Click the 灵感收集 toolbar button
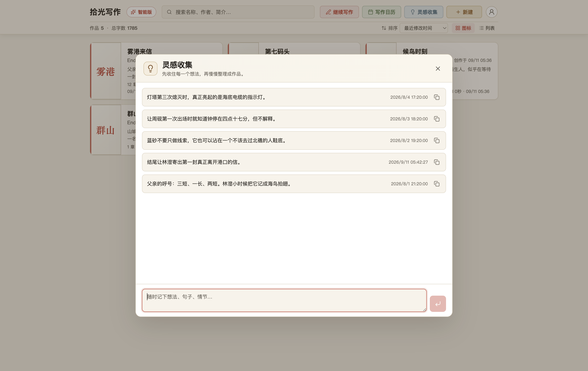The width and height of the screenshot is (588, 371). (424, 12)
